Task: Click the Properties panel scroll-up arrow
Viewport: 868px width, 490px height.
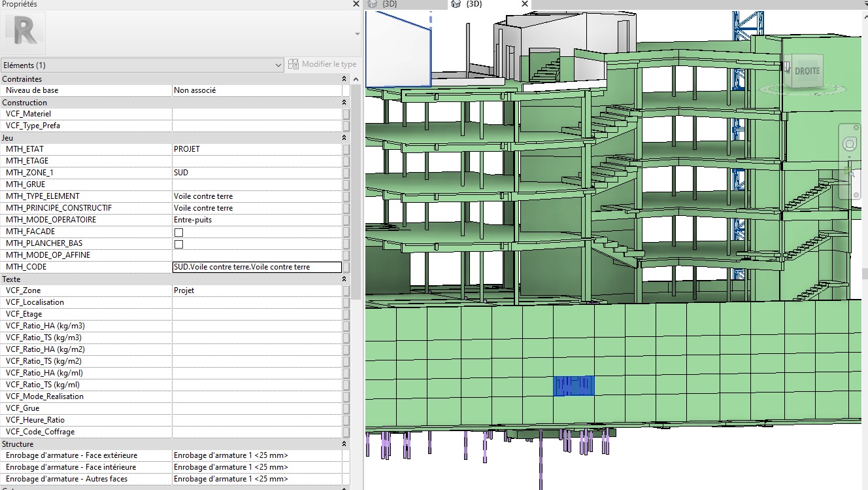Action: 356,79
